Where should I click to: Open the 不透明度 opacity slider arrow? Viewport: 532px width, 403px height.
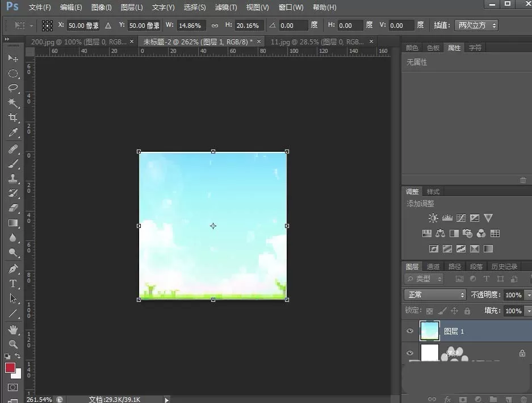[x=529, y=295]
